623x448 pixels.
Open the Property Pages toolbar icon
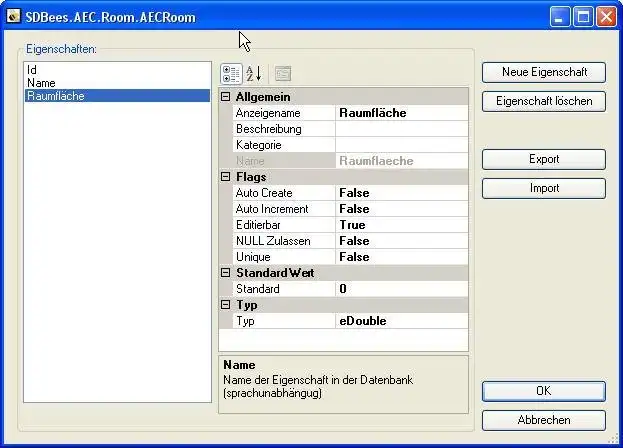[283, 74]
